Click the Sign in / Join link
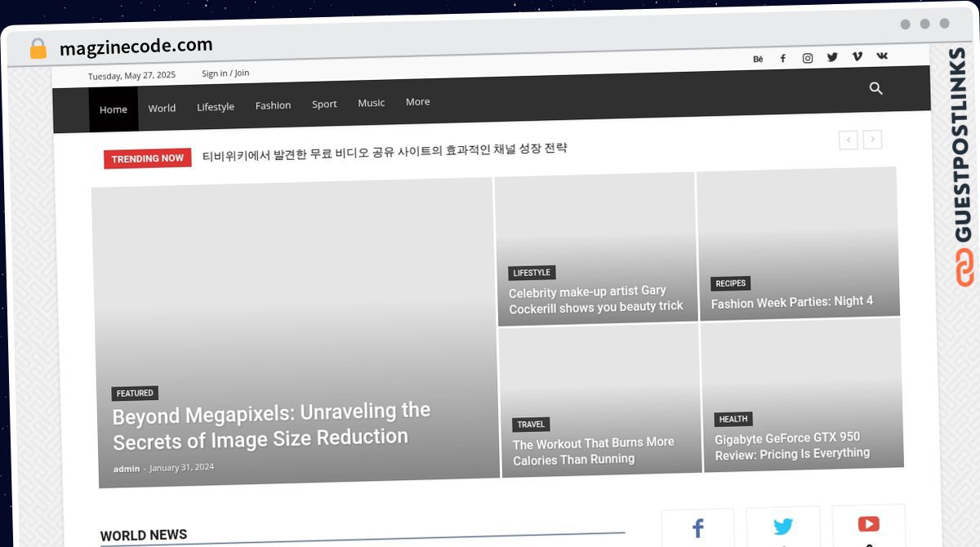 point(225,73)
